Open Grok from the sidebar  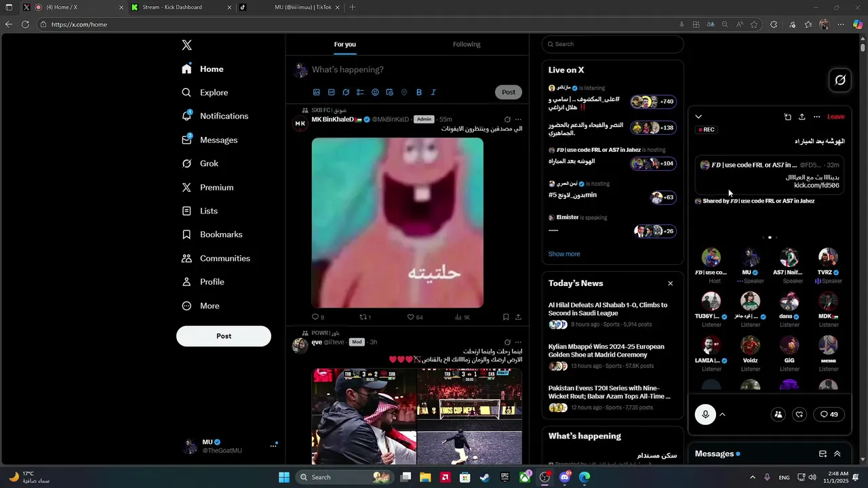coord(200,163)
